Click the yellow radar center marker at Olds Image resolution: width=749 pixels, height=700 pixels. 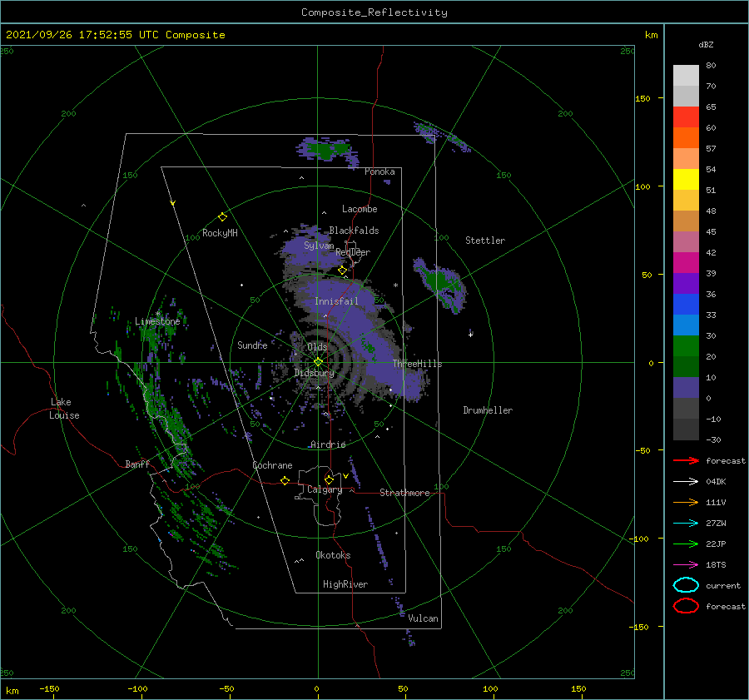318,362
